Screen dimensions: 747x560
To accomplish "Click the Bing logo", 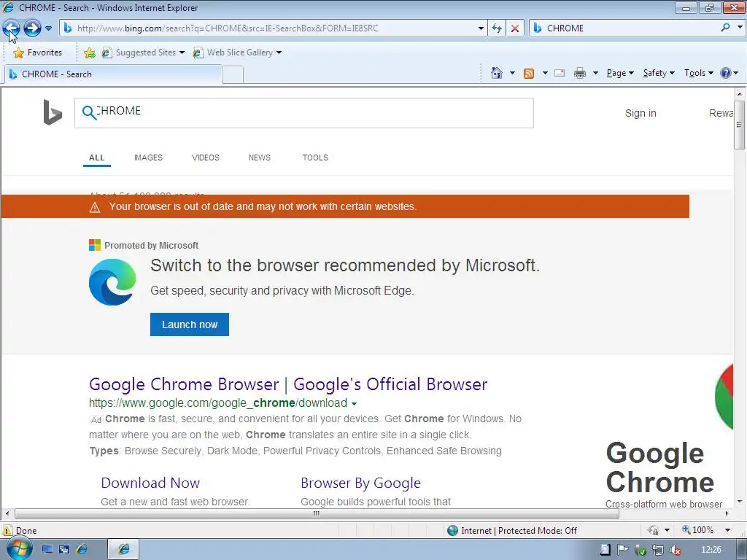I will click(53, 112).
